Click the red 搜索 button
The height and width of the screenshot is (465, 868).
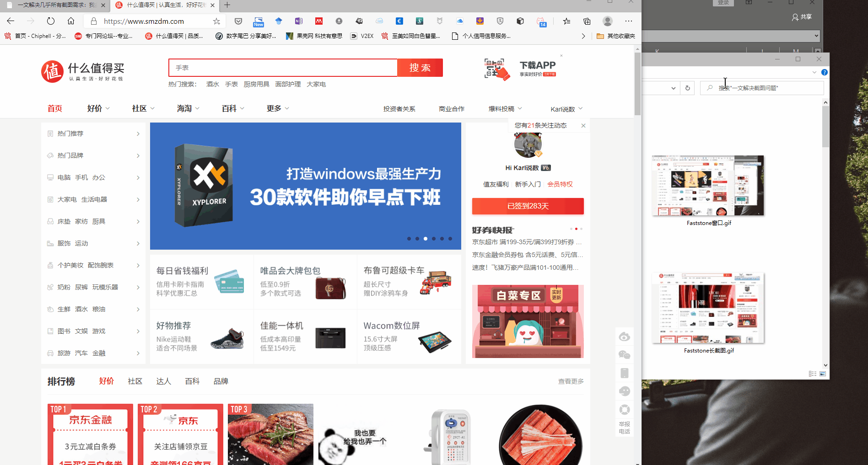(420, 68)
